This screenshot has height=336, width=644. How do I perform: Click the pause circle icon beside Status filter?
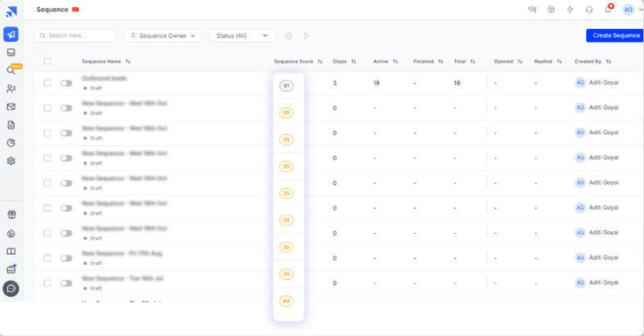pyautogui.click(x=289, y=35)
